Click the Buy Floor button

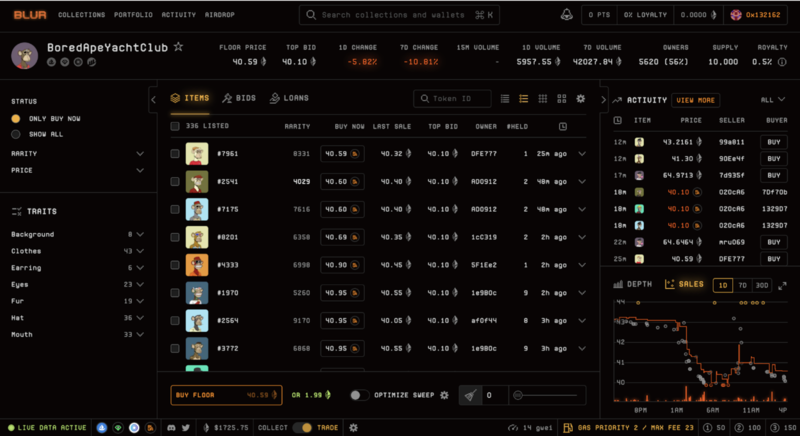click(x=225, y=395)
